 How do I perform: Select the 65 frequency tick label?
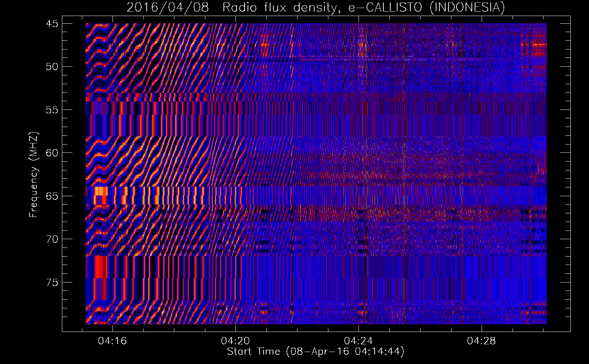(52, 196)
